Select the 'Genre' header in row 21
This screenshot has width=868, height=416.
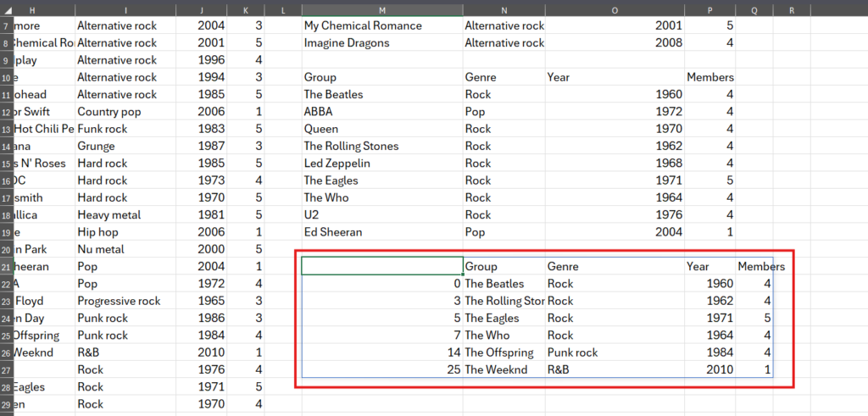(615, 267)
